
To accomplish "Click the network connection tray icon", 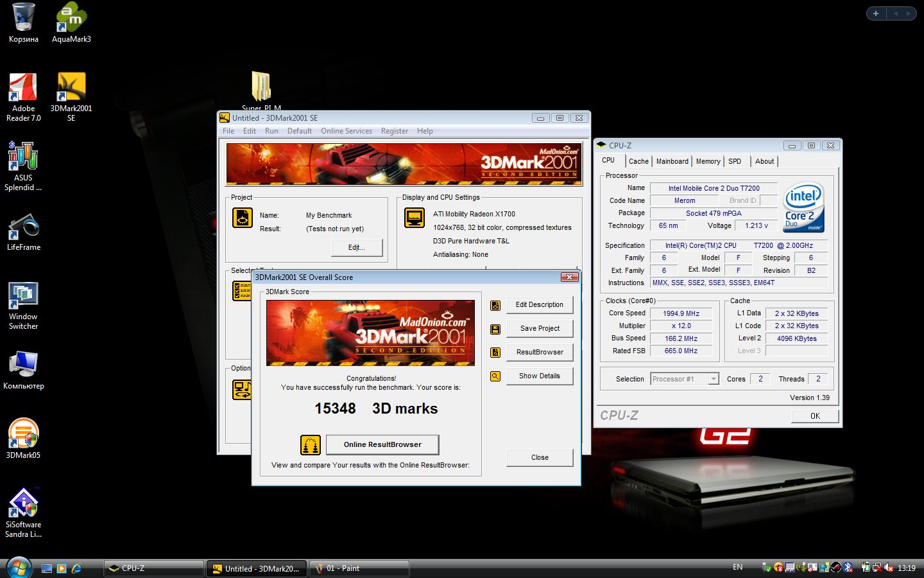I will coord(877,568).
